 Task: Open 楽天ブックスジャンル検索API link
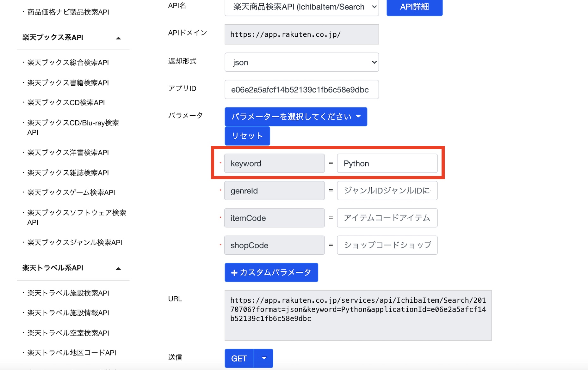(x=75, y=242)
